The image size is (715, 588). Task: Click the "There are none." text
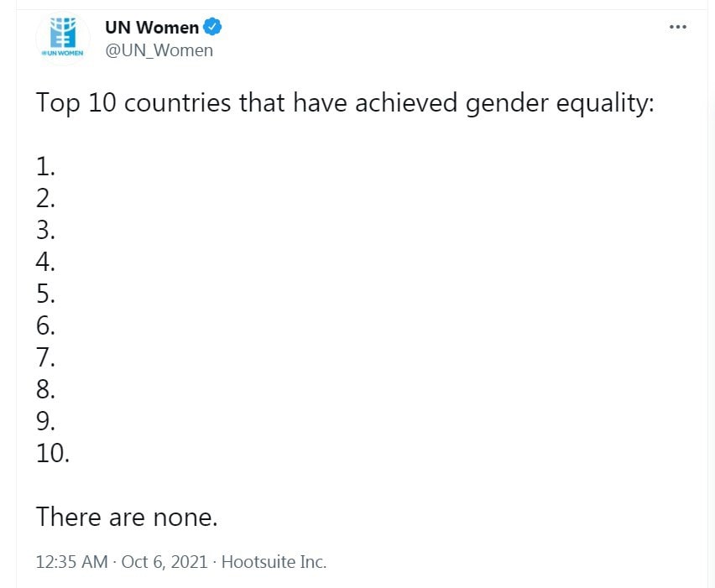pyautogui.click(x=127, y=518)
